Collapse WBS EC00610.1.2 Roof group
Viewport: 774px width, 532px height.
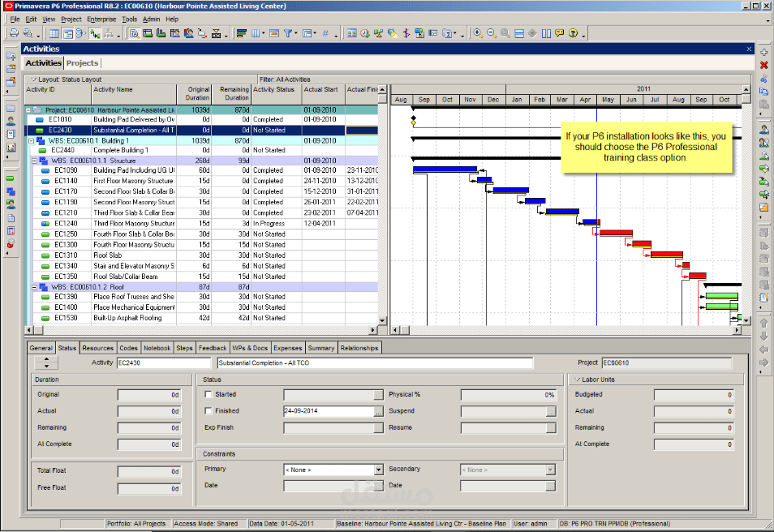(x=35, y=287)
